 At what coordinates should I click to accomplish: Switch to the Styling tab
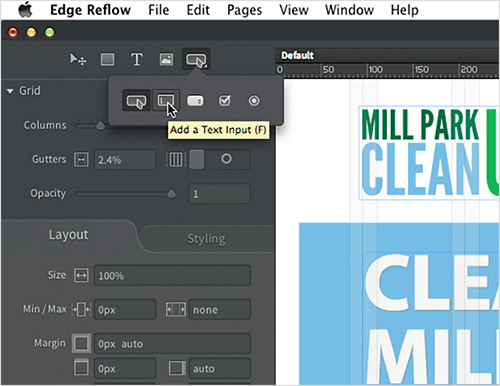pyautogui.click(x=206, y=239)
